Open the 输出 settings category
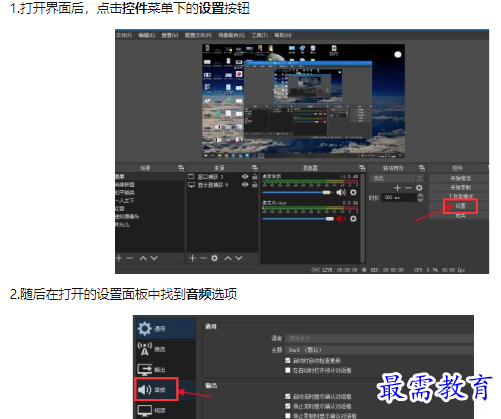The width and height of the screenshot is (501, 419). click(166, 369)
